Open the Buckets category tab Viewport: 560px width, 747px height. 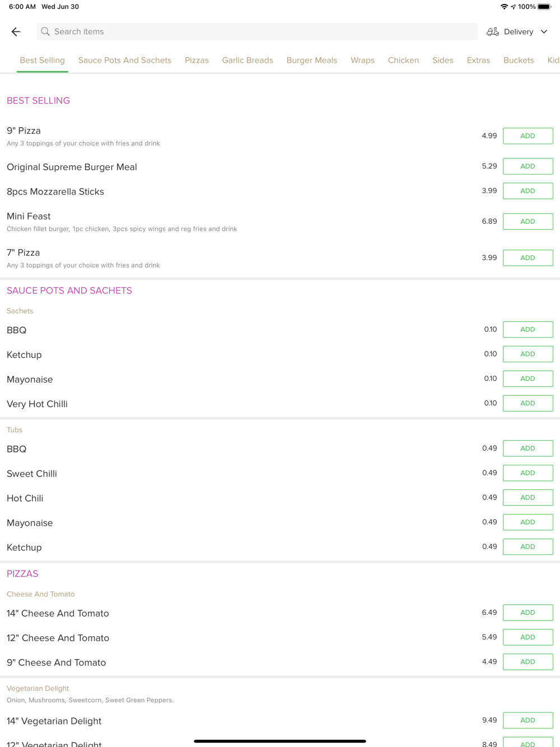point(519,60)
